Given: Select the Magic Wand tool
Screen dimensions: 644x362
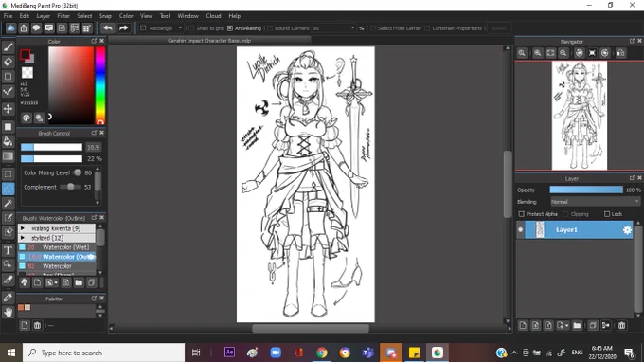Looking at the screenshot, I should (8, 204).
